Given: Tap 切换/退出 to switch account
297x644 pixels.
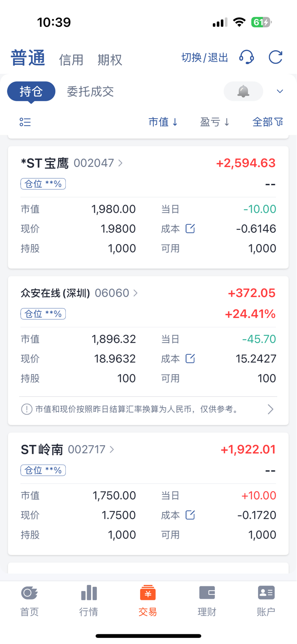Looking at the screenshot, I should click(205, 58).
